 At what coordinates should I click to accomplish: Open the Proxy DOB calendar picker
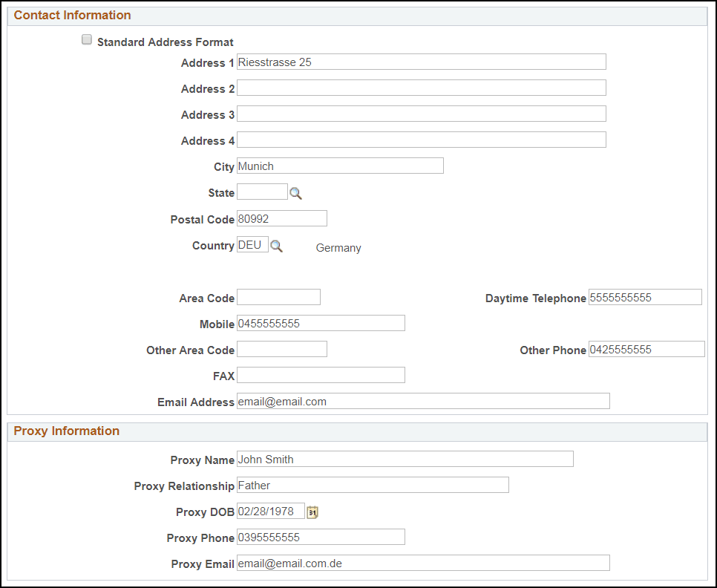[x=312, y=512]
